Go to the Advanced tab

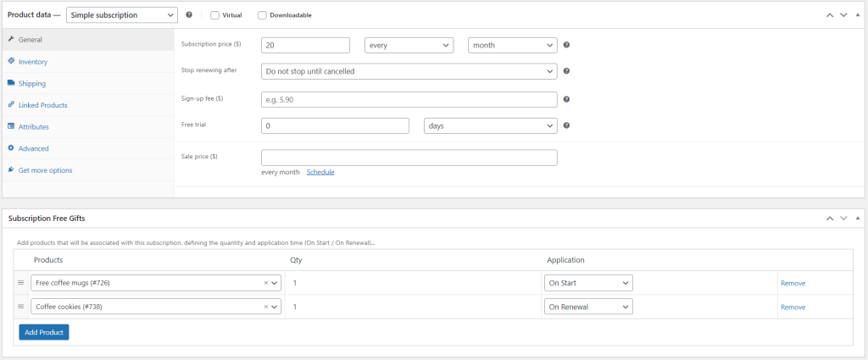34,148
